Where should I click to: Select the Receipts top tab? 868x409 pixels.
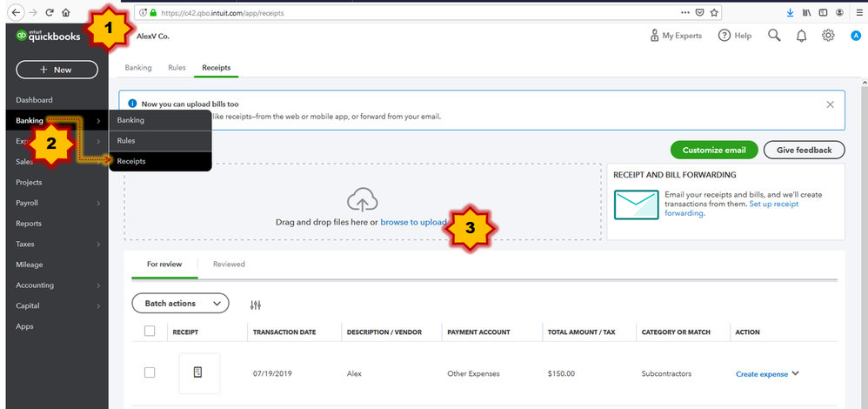click(216, 68)
